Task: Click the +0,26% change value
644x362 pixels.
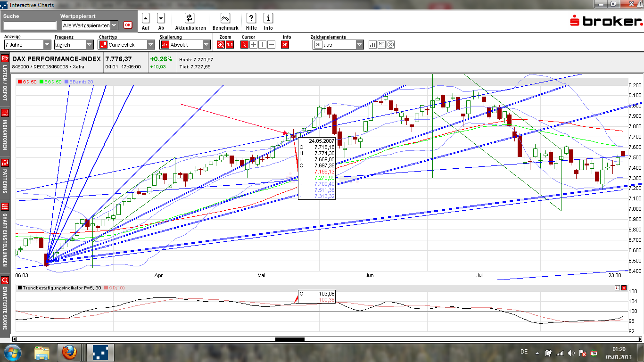Action: (x=161, y=59)
